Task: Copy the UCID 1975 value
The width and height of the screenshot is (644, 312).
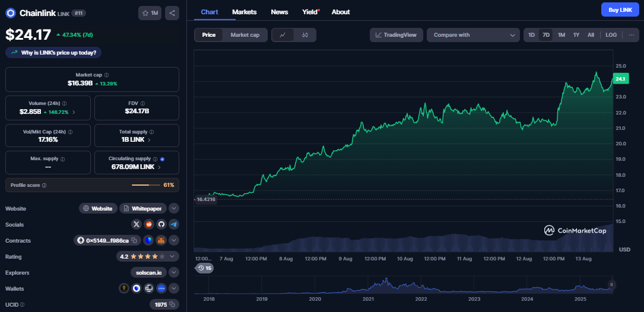Action: click(173, 305)
